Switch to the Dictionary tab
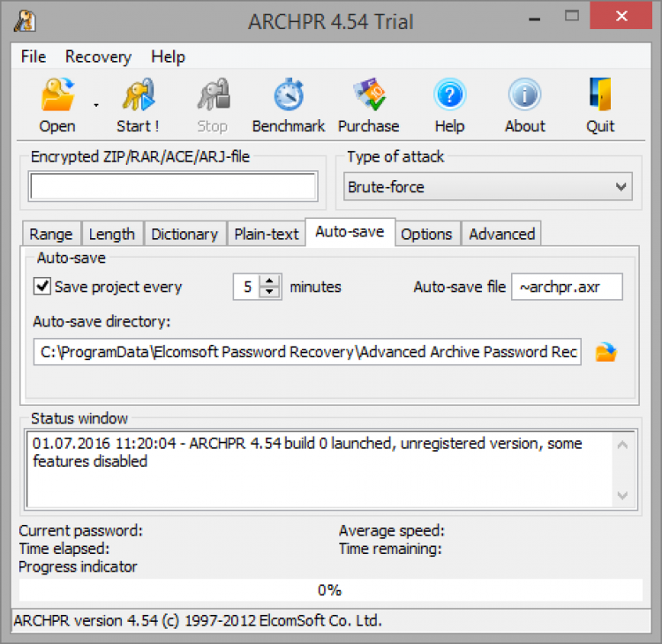The width and height of the screenshot is (662, 644). (184, 234)
